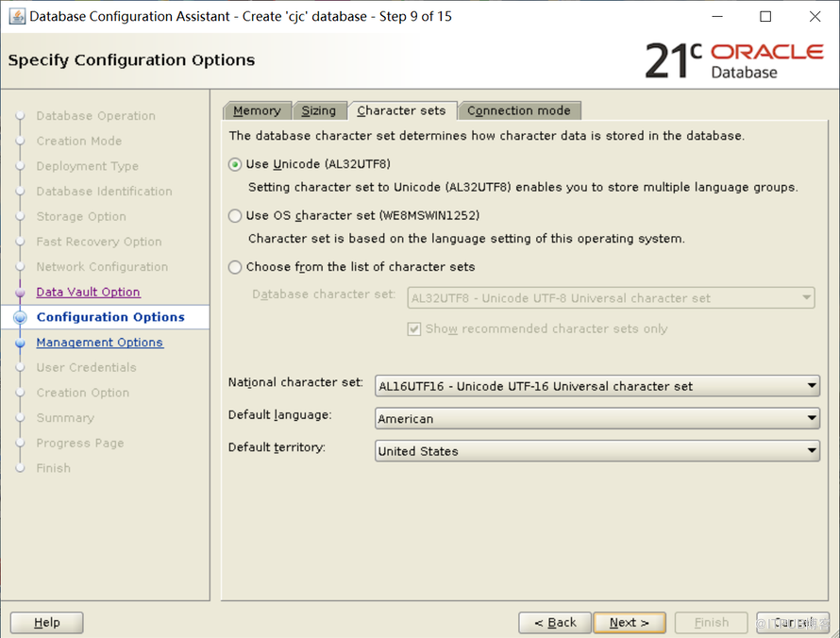
Task: Go to Management Options step link
Action: click(x=100, y=343)
